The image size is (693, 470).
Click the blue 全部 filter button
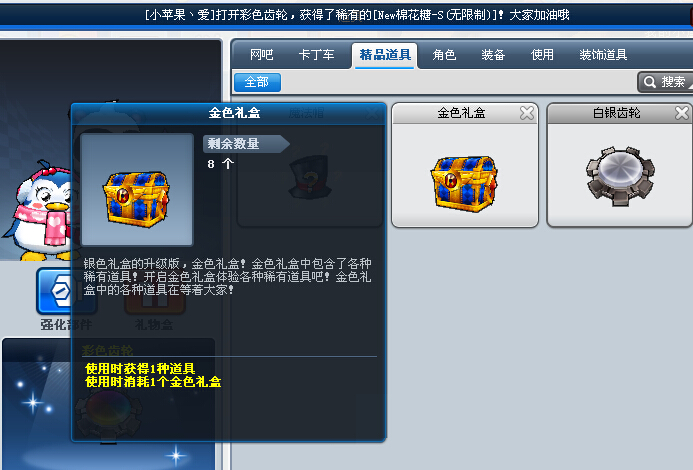[x=257, y=82]
